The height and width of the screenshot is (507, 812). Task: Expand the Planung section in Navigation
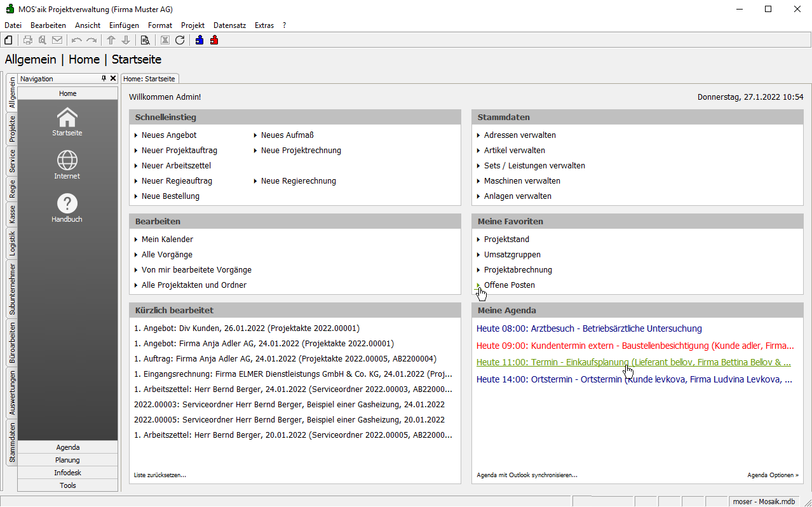pos(67,460)
